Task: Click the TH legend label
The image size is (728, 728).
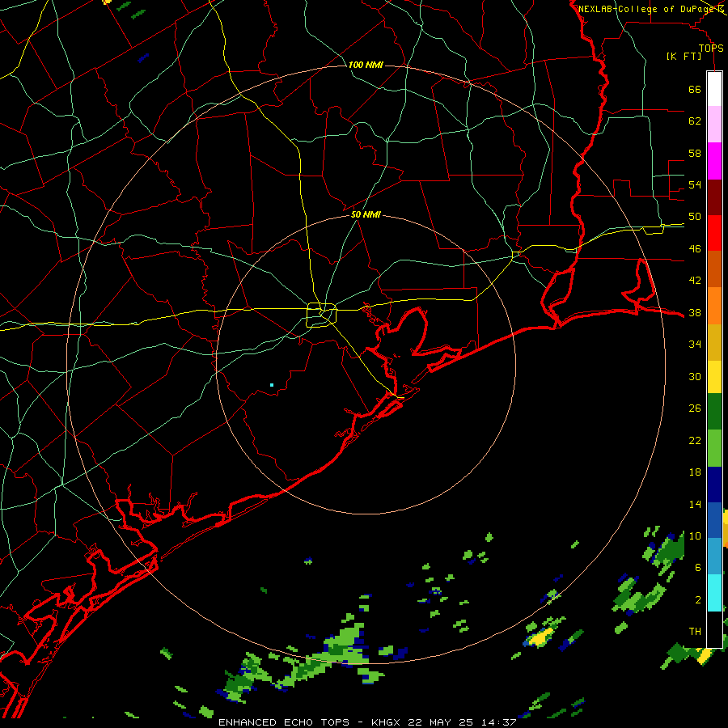Action: click(x=695, y=632)
